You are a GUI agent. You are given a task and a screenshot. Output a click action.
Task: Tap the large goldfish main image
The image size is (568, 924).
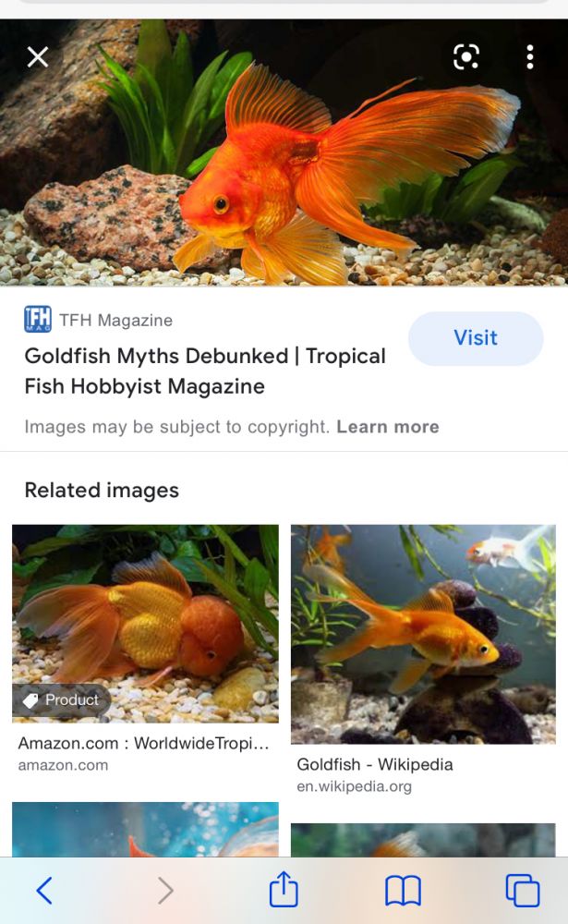(x=284, y=152)
